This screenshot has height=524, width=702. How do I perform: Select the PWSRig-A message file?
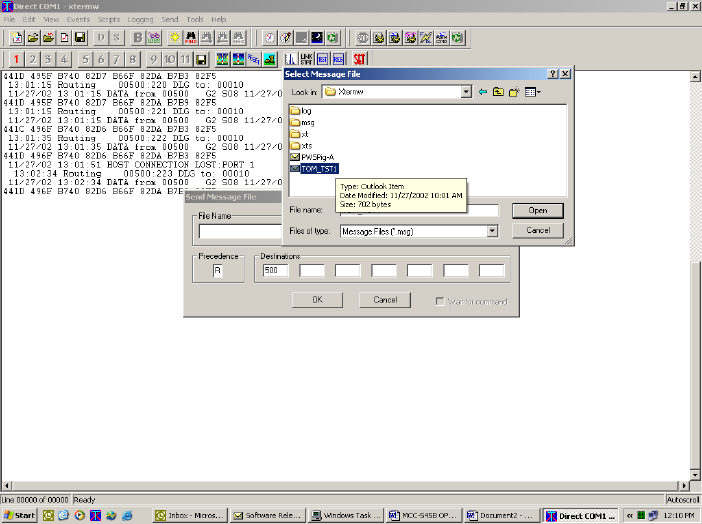(x=312, y=157)
